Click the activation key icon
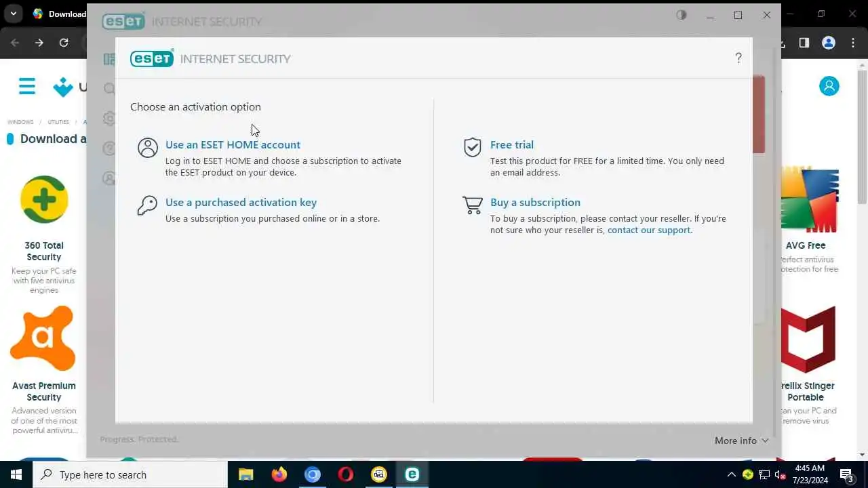Screen dimensions: 868x488 point(147,205)
